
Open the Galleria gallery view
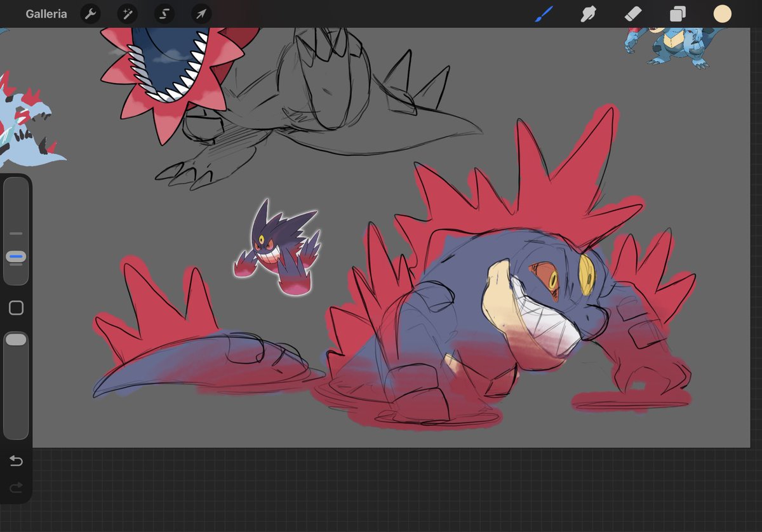point(46,13)
